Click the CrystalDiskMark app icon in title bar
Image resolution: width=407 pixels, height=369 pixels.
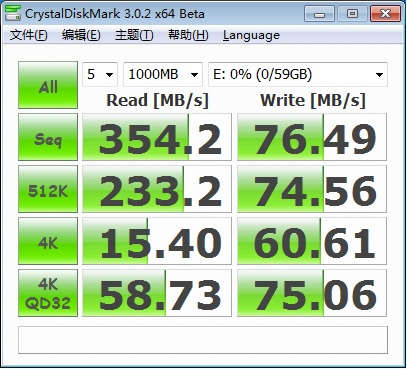point(13,13)
